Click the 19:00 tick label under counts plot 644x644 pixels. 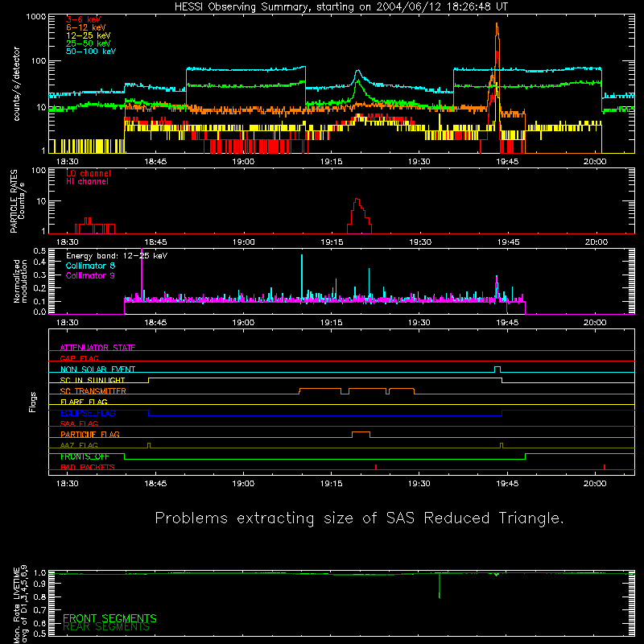[x=243, y=162]
